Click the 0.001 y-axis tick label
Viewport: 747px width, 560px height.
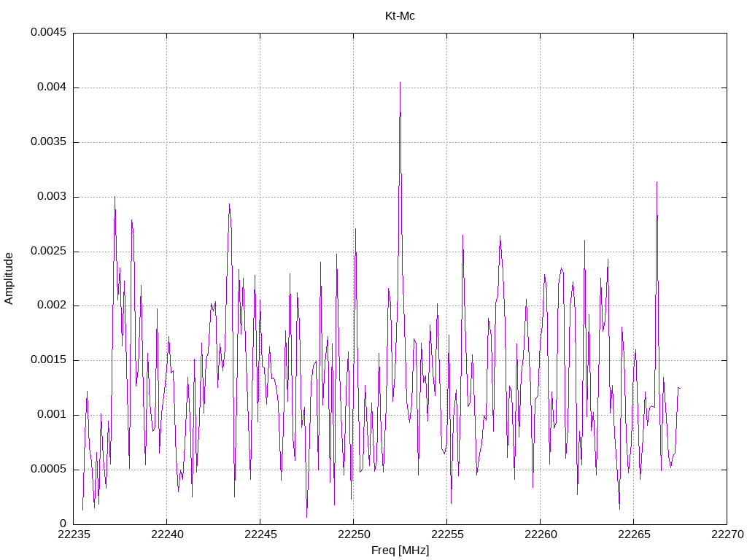(x=51, y=415)
